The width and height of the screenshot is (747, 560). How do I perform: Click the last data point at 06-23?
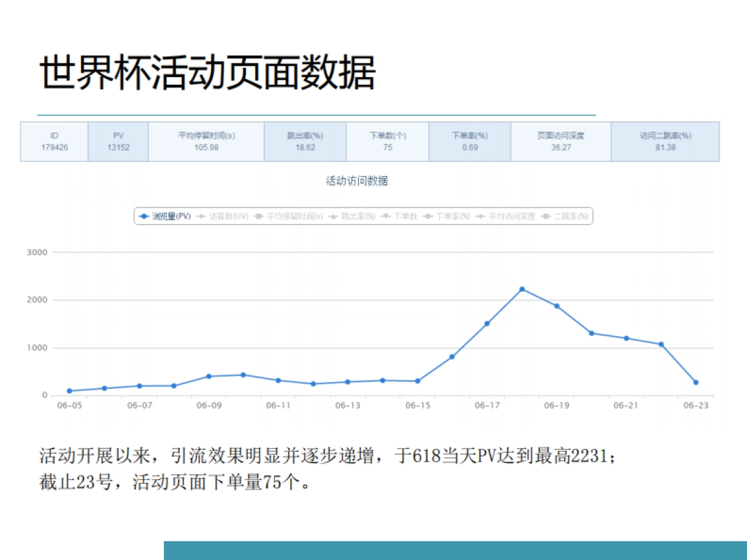(x=695, y=382)
